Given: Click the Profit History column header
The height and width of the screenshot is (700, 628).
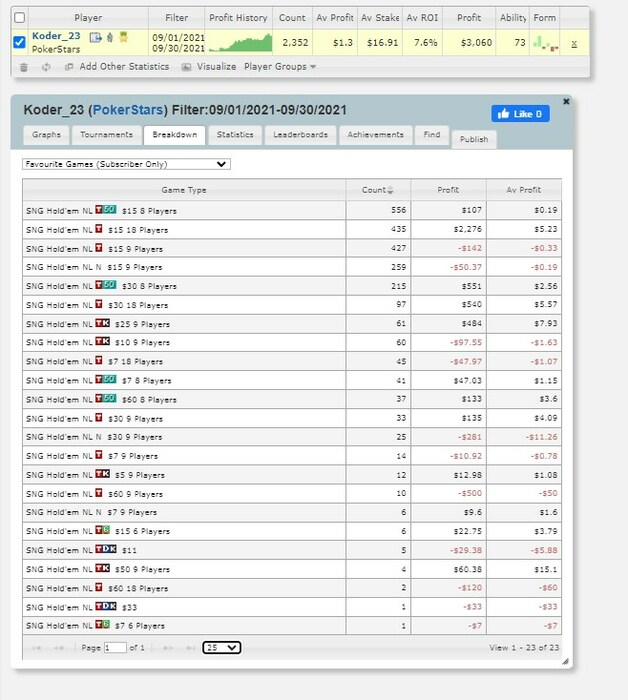Looking at the screenshot, I should 238,18.
